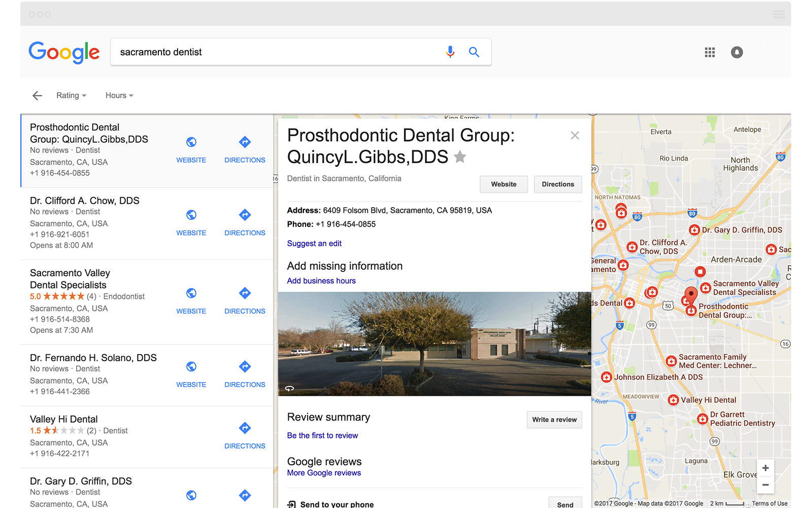Click the Dr. Gary D. Griffin map pin
The image size is (812, 508).
coord(695,230)
